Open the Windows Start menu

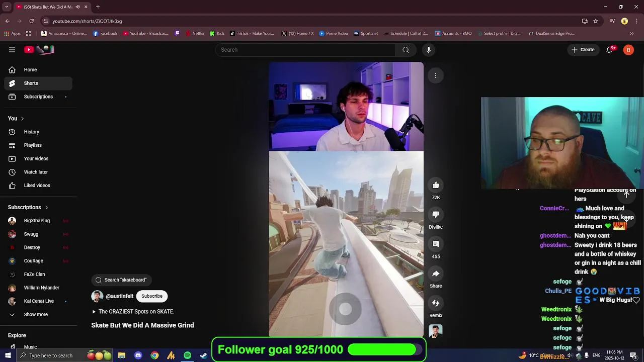pyautogui.click(x=8, y=355)
